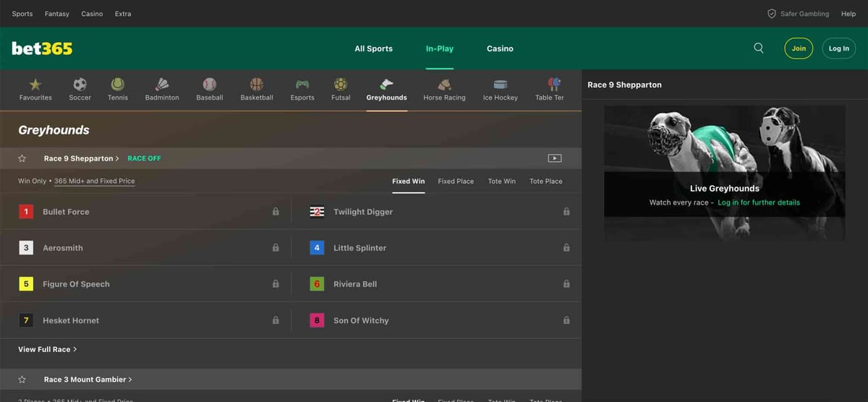Click pink number 8 trap badge
The height and width of the screenshot is (402, 868).
[317, 320]
